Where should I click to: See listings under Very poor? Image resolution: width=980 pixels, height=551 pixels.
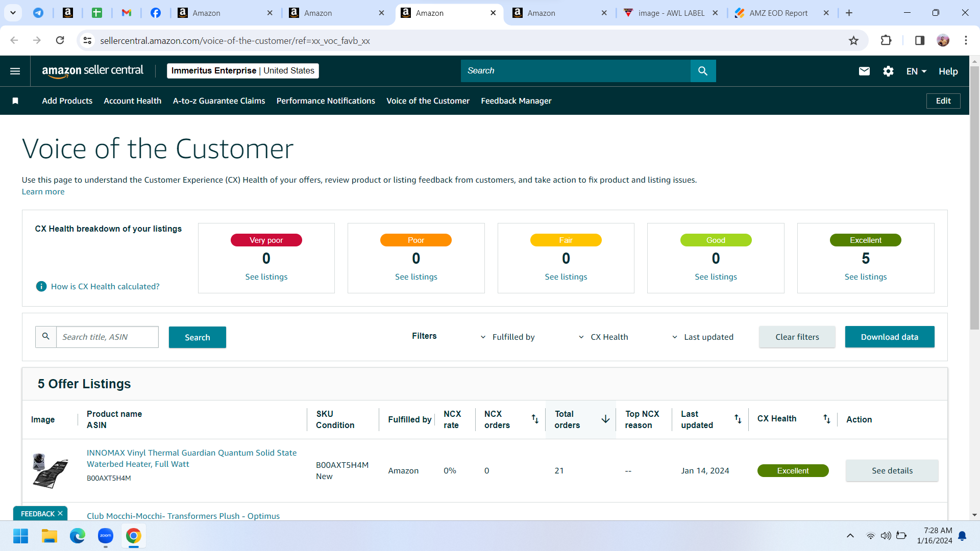pyautogui.click(x=266, y=277)
